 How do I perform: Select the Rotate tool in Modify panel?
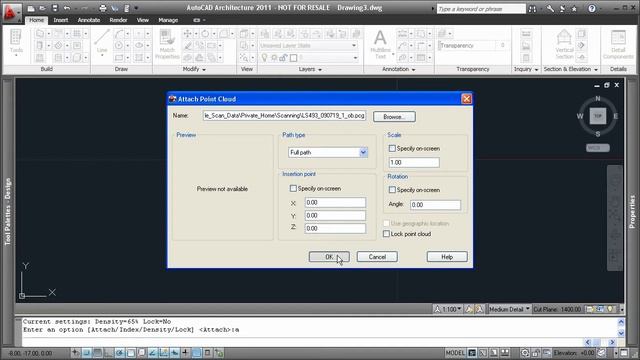(205, 34)
